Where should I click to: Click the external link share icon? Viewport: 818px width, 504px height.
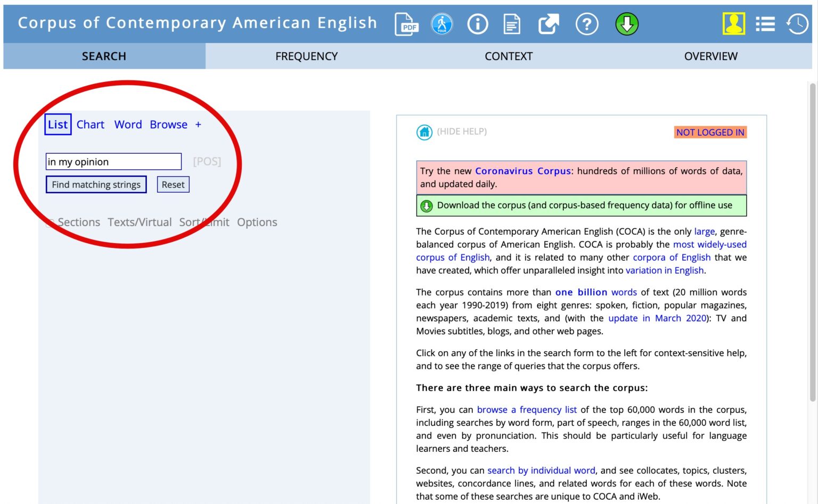(x=548, y=24)
